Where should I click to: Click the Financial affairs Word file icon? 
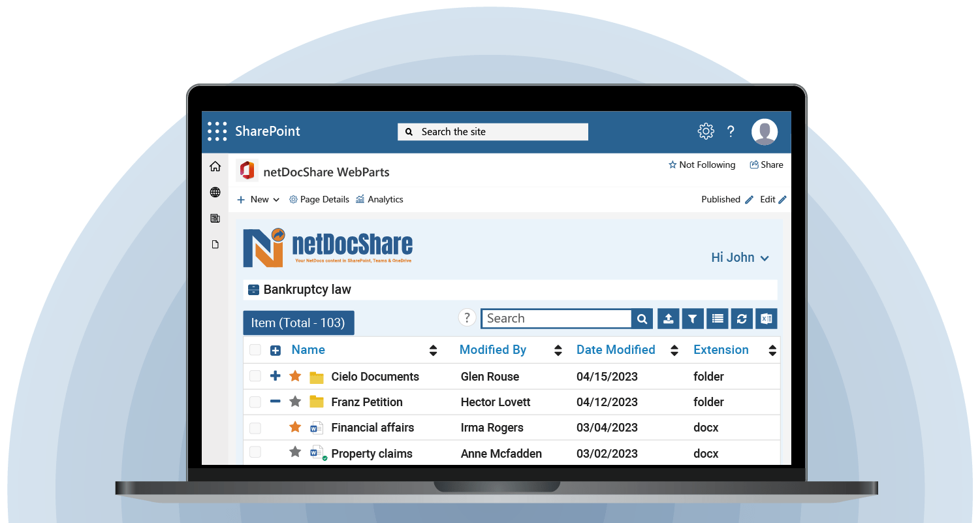pos(317,428)
